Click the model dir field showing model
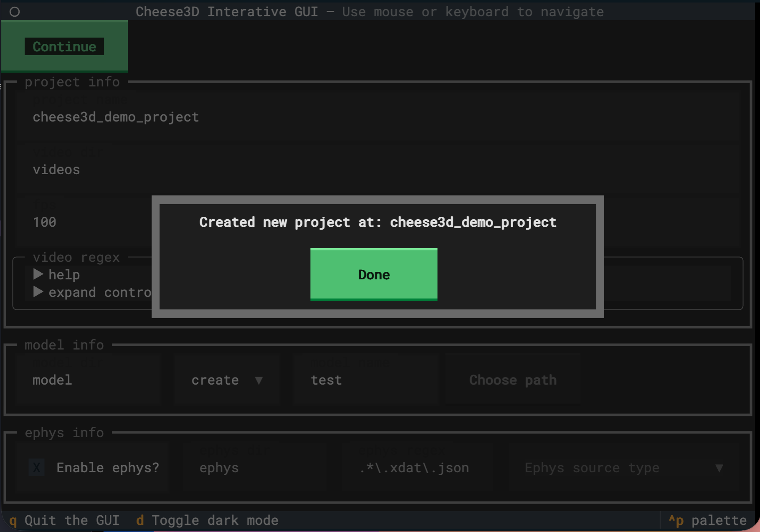Viewport: 760px width, 532px height. pyautogui.click(x=52, y=380)
